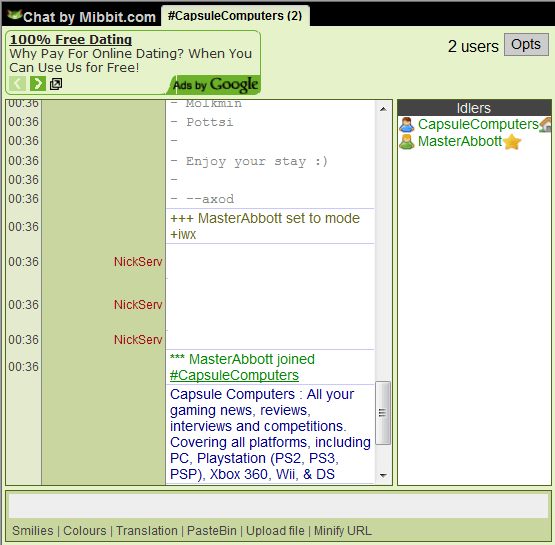Open the Opts button
This screenshot has height=545, width=555.
[526, 45]
